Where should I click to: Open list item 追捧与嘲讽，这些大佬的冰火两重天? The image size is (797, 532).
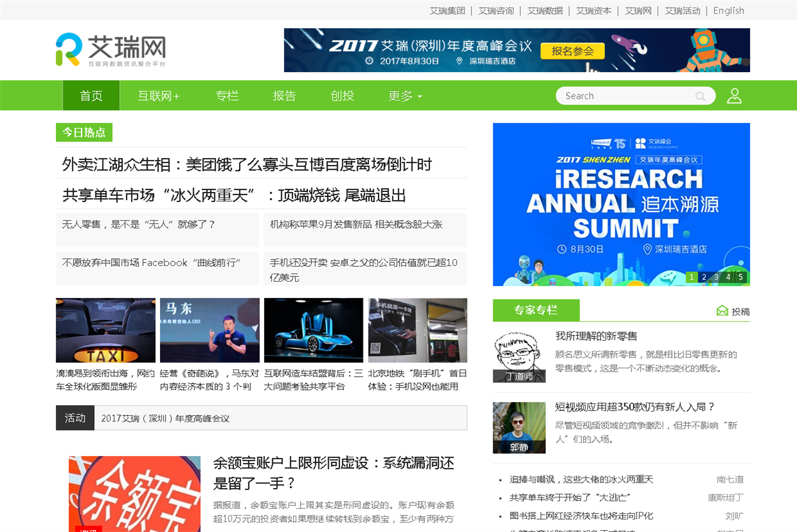pos(581,479)
